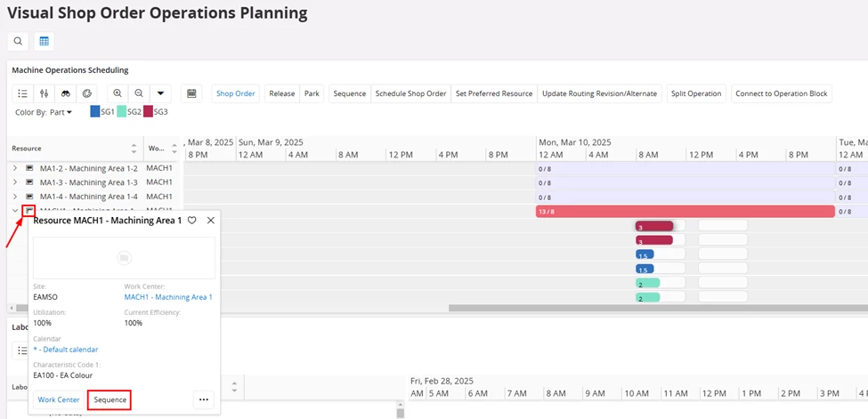Click the zoom in magnifier icon
Viewport: 868px width, 419px height.
[x=118, y=93]
